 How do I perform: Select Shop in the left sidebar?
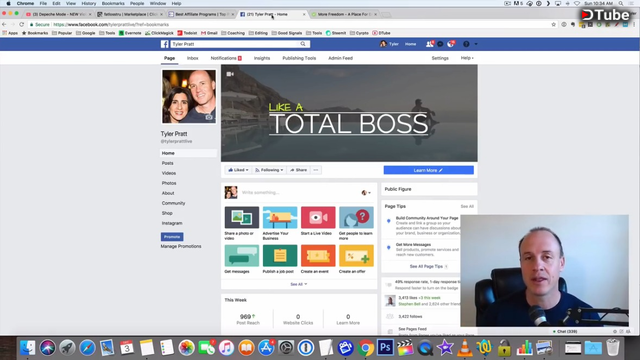(167, 213)
